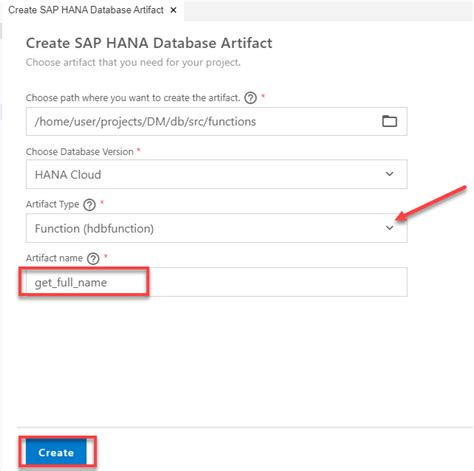Click the Choose Database Version label

pyautogui.click(x=80, y=152)
